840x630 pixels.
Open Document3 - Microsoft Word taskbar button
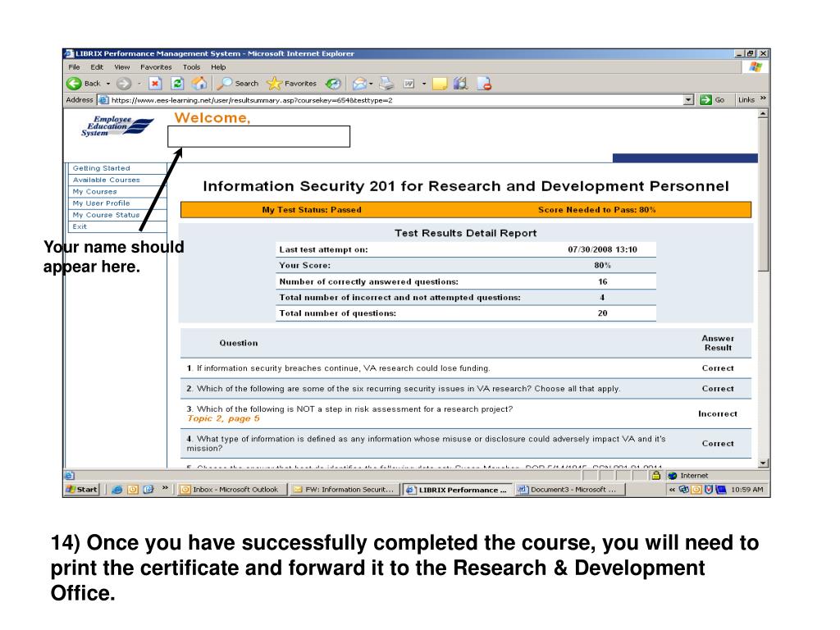click(569, 489)
